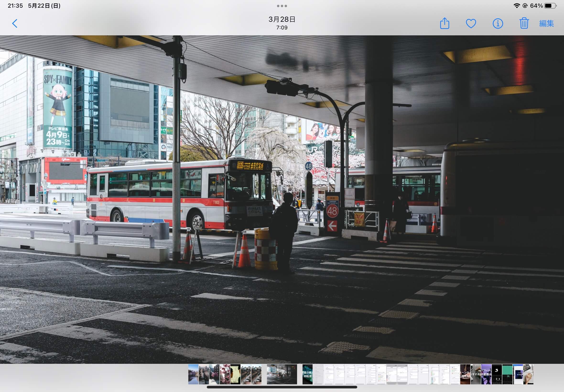
Task: Select the black thumbnail showing number 3
Action: [497, 374]
